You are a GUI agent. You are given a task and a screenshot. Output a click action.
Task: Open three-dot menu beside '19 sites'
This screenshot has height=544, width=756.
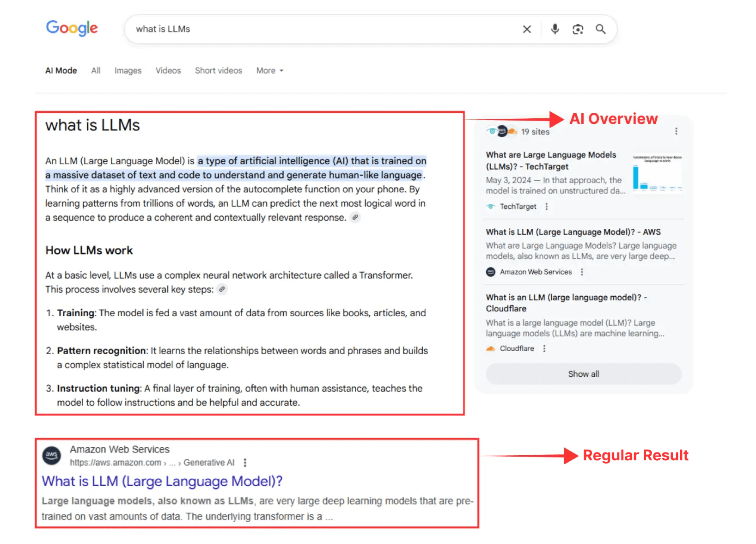[x=676, y=131]
